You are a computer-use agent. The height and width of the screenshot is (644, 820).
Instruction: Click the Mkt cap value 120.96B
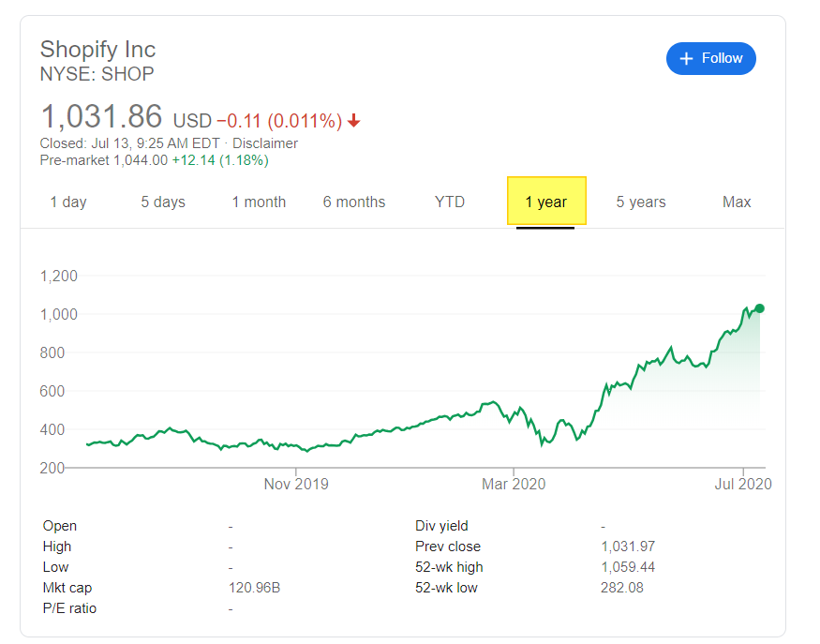tap(254, 588)
